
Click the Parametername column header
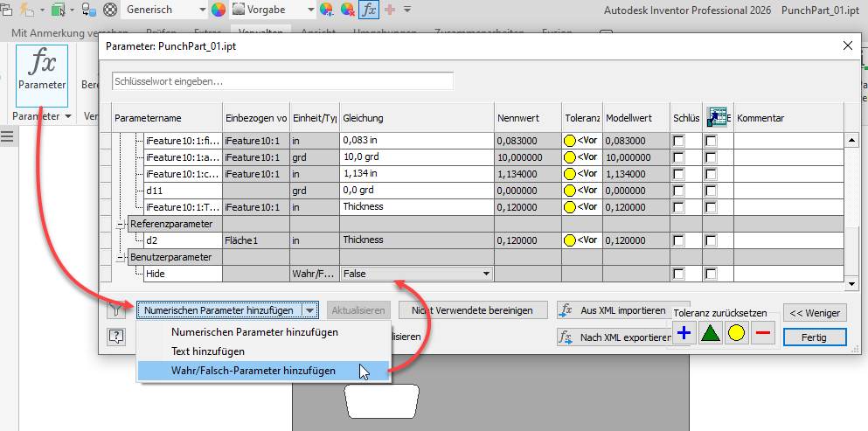coord(167,118)
